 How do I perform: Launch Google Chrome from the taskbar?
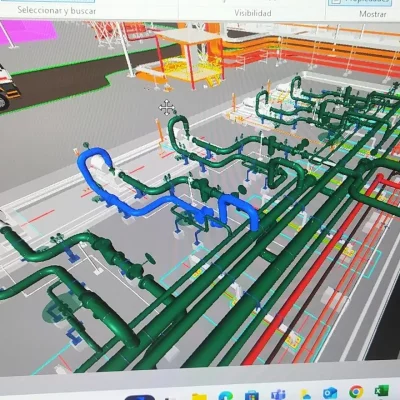[356, 393]
